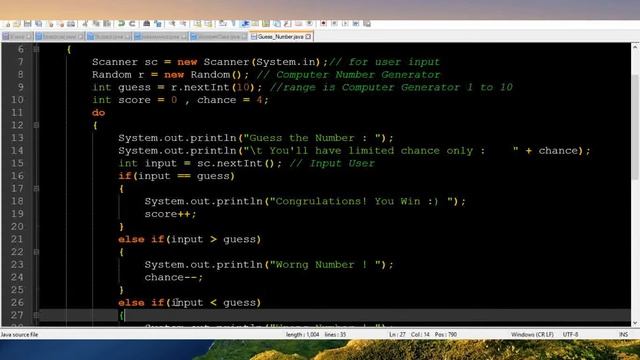This screenshot has height=360, width=640.
Task: Collapse the if block at line 17
Action: pos(36,189)
